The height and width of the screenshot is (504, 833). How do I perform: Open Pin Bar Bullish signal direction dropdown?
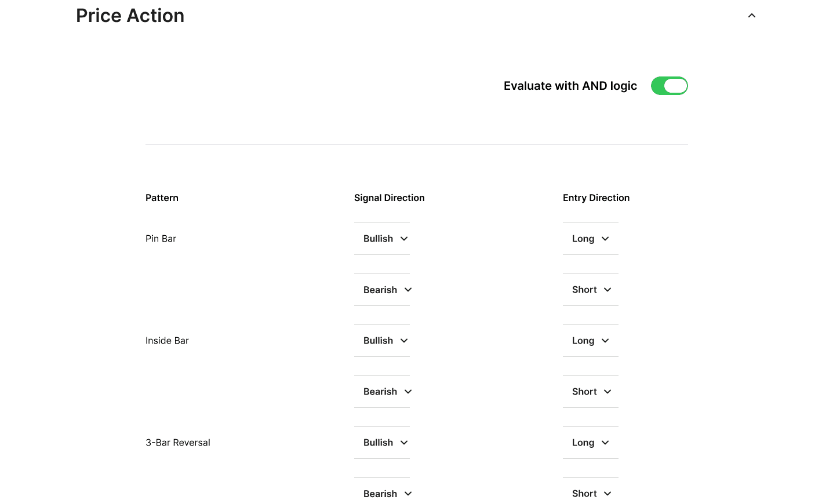tap(385, 239)
